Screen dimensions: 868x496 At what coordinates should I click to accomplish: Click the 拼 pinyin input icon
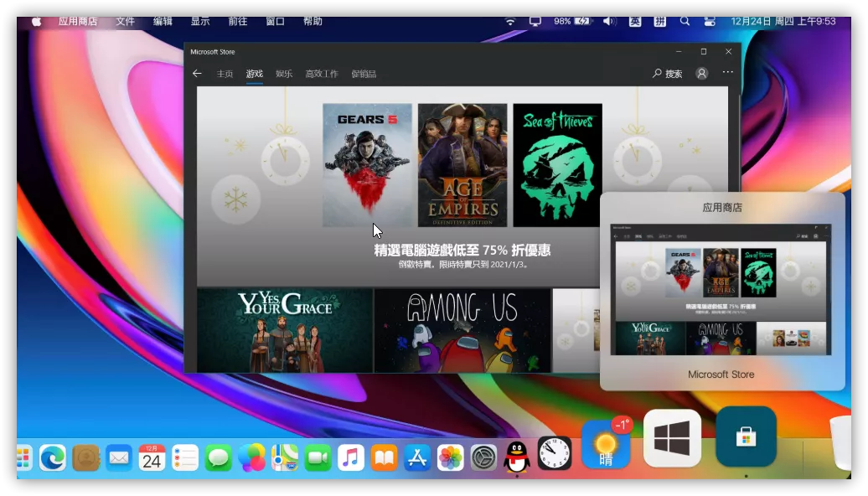660,21
